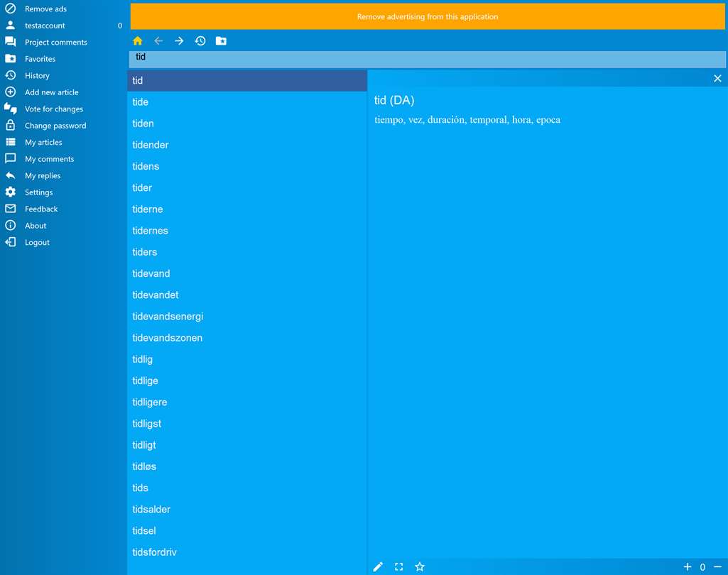Select the word tidevandszonen
The image size is (728, 575).
pos(247,338)
